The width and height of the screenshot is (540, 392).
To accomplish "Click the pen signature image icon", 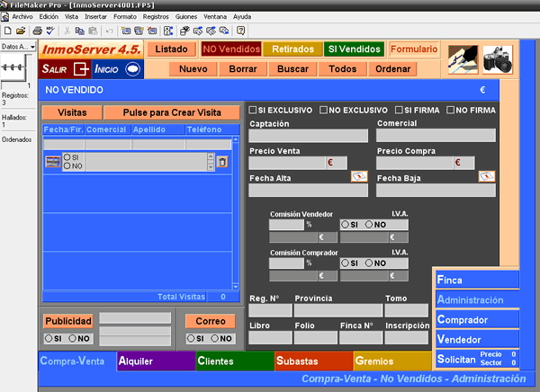I will click(x=463, y=59).
